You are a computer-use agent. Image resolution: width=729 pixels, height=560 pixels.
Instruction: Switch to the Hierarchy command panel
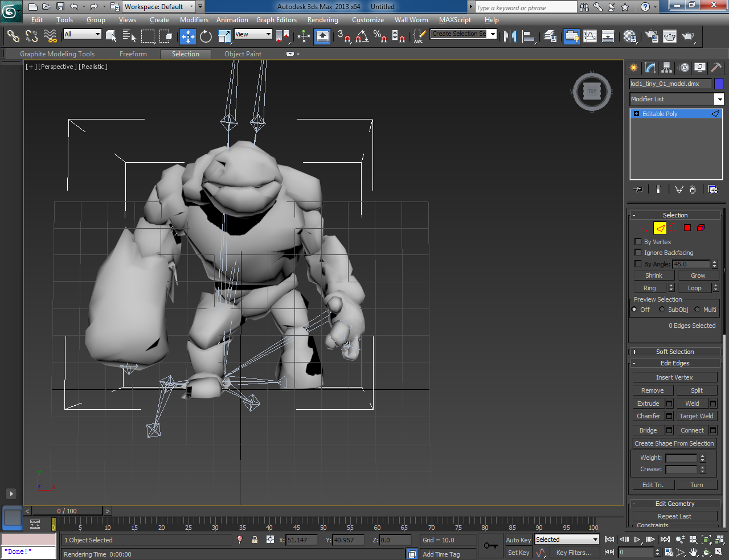pos(666,68)
